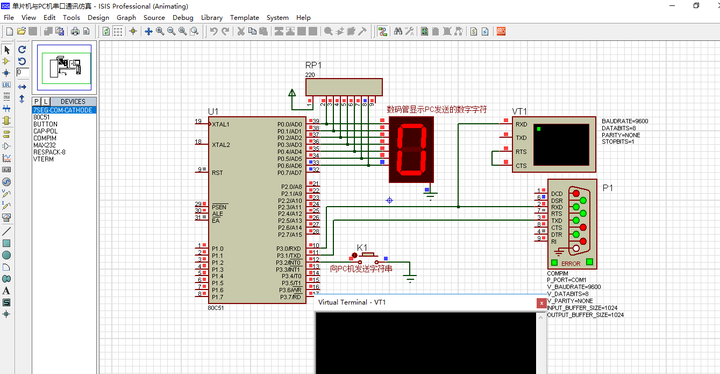Select MAX232 in the devices list

[x=44, y=145]
